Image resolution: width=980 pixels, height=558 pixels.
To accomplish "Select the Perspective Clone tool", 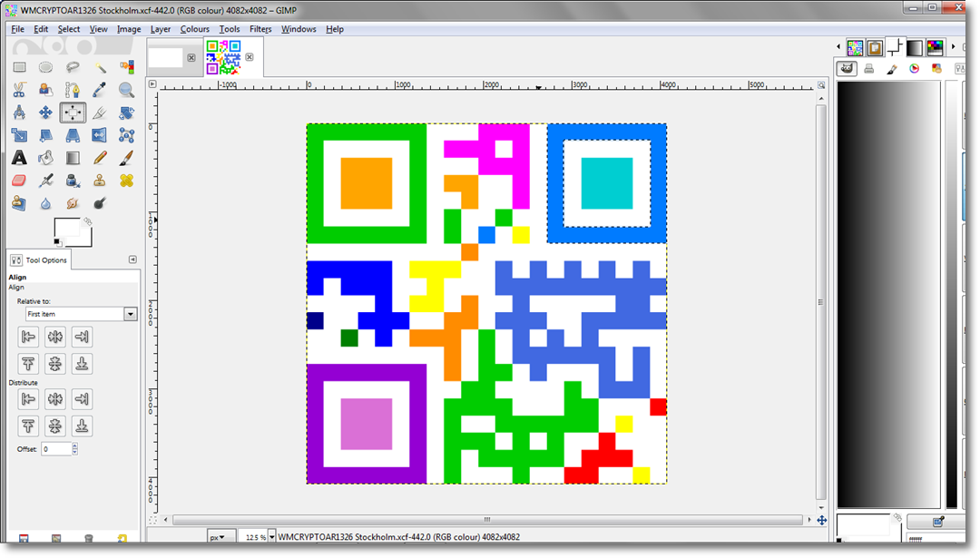I will (19, 203).
